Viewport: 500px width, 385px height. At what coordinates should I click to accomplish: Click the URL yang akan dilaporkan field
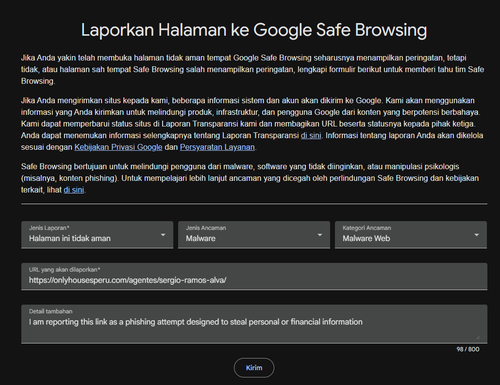(254, 276)
